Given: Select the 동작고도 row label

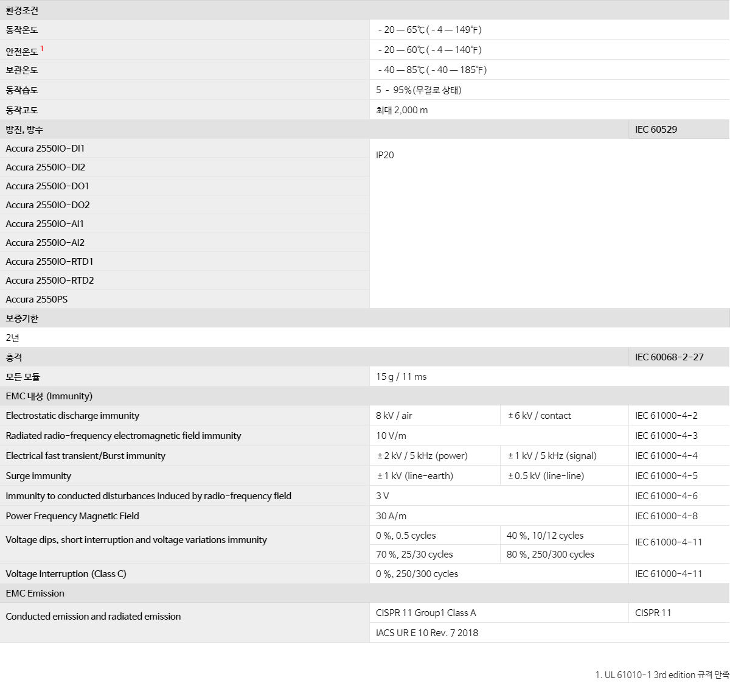Looking at the screenshot, I should [x=22, y=110].
